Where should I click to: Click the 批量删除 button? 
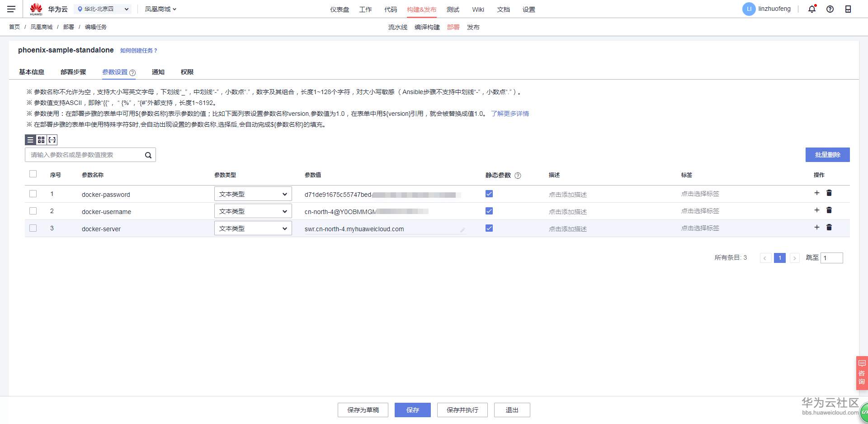(x=827, y=155)
